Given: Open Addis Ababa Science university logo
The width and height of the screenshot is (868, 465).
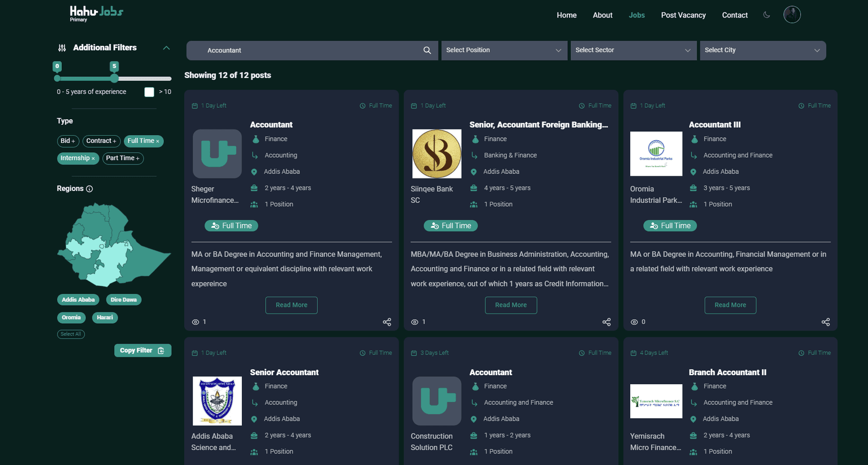Looking at the screenshot, I should pos(217,401).
